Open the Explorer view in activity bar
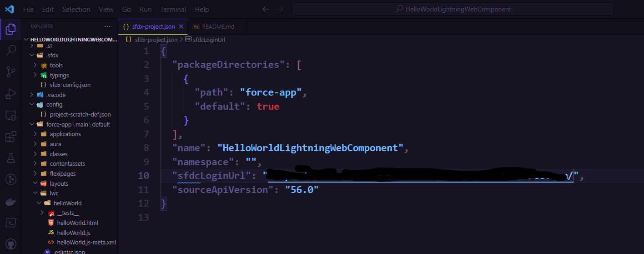 [10, 30]
